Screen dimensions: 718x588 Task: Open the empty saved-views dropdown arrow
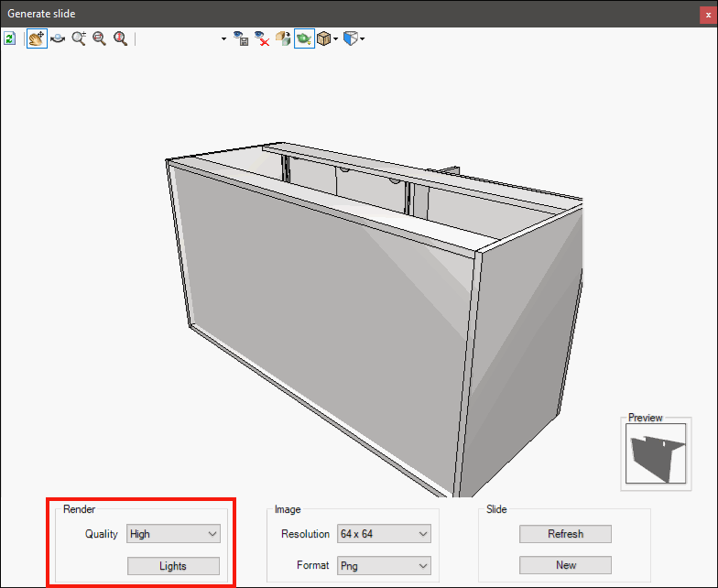click(x=223, y=38)
